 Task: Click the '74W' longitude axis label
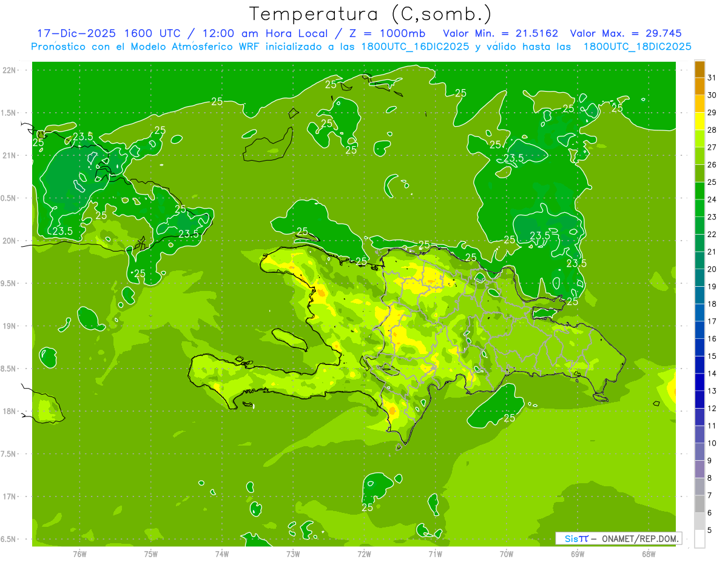[222, 554]
